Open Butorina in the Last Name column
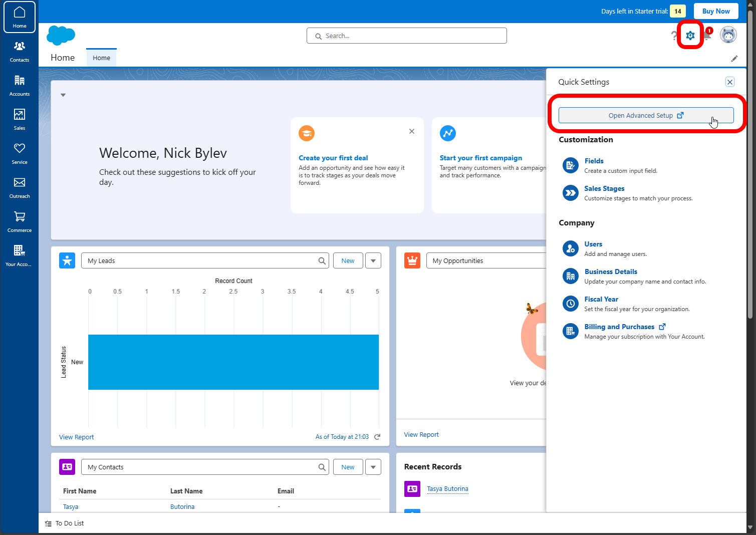The width and height of the screenshot is (756, 535). tap(182, 507)
